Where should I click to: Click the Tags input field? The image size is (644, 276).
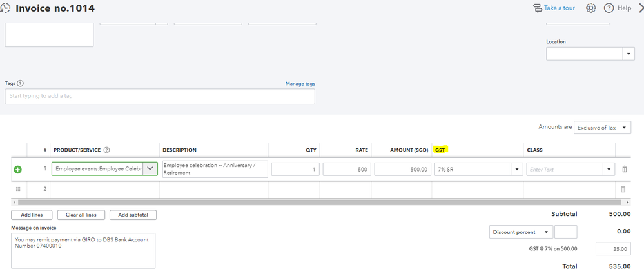coord(160,97)
